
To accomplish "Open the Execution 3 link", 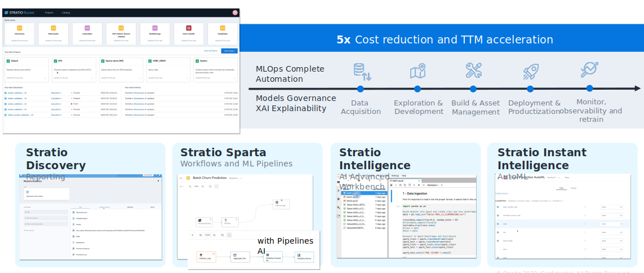I will click(56, 115).
